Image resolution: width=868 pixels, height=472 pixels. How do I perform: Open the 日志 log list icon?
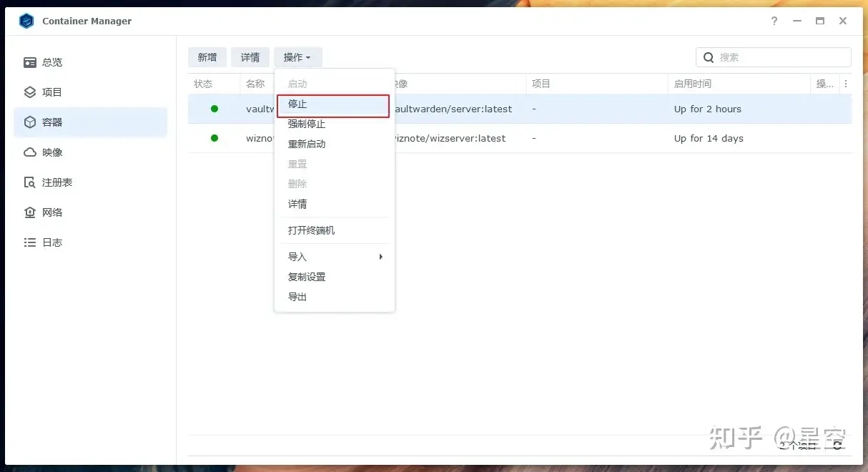(x=30, y=242)
